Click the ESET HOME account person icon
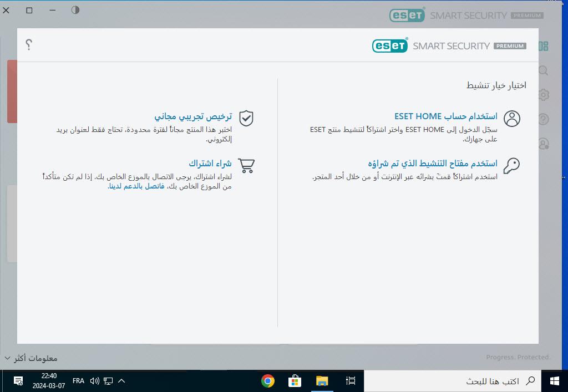The width and height of the screenshot is (568, 392). click(512, 119)
